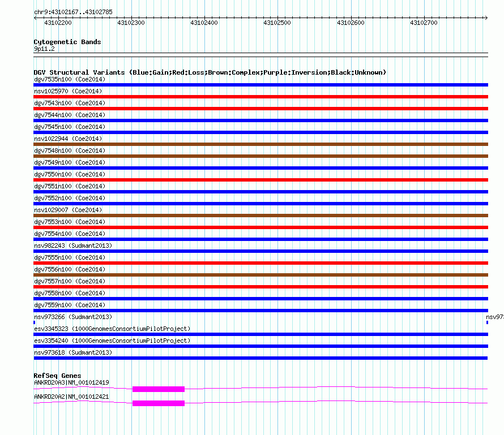504x435 pixels.
Task: Click the dgv7548n100 (Coe2014) label
Action: (70, 150)
